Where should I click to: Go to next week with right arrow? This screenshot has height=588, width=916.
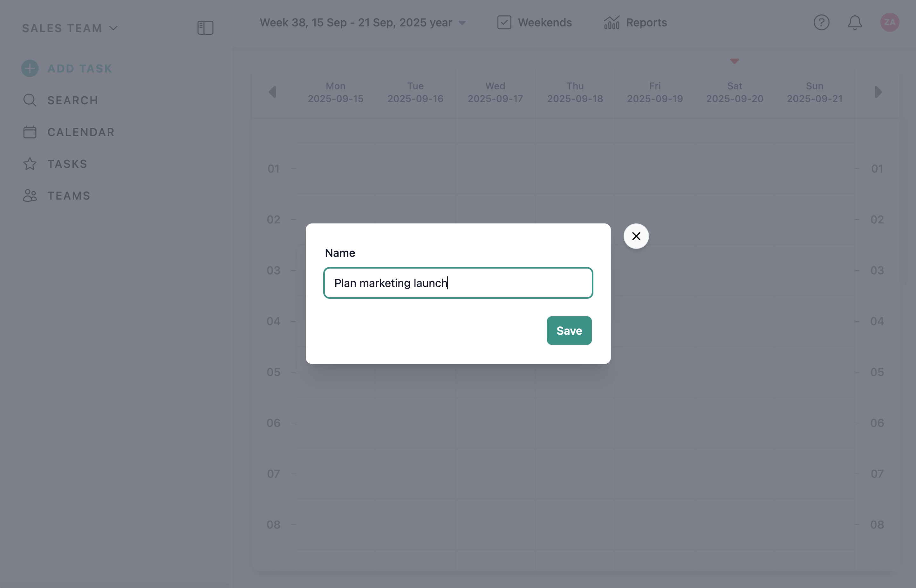pos(878,92)
